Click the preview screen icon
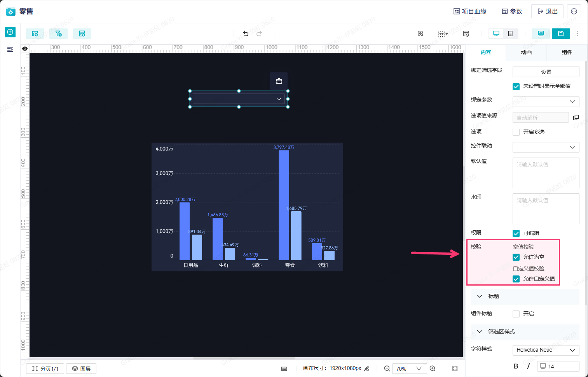This screenshot has width=588, height=377. [x=541, y=33]
